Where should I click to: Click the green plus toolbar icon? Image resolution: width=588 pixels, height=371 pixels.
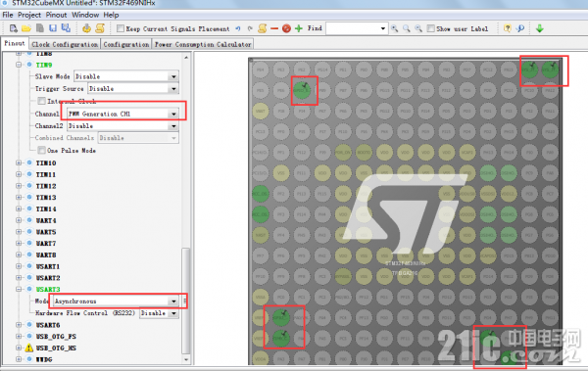299,28
